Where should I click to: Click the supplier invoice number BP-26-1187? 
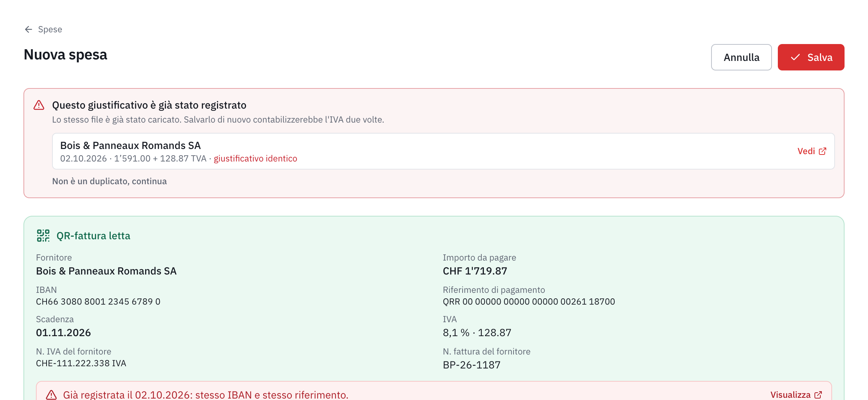471,365
